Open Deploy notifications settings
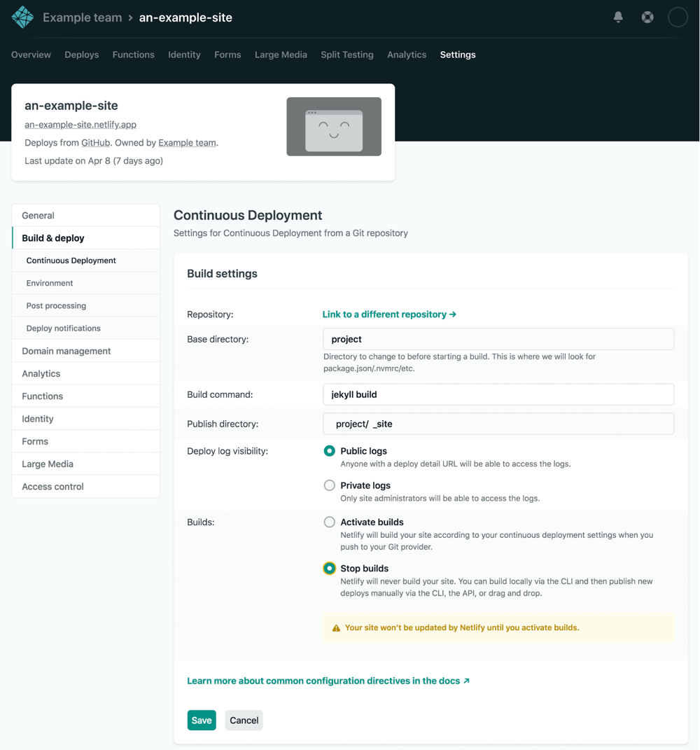 click(x=63, y=328)
